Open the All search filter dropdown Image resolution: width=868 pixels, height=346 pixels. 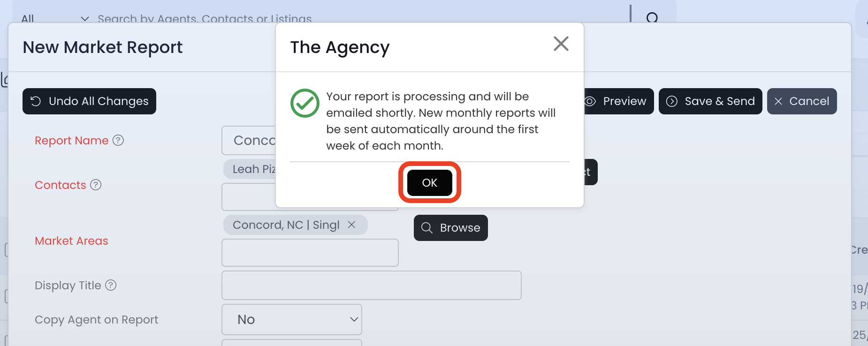(55, 19)
